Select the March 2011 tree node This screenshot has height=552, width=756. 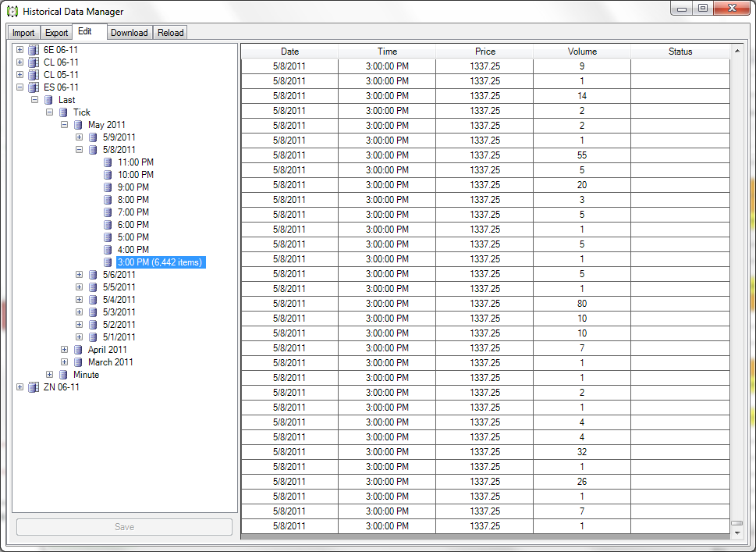[x=111, y=362]
